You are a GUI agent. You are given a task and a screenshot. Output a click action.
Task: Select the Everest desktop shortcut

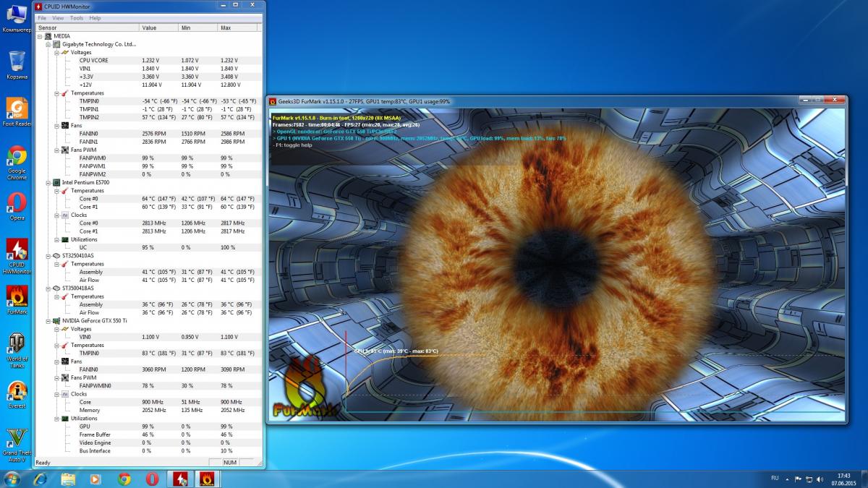click(16, 395)
